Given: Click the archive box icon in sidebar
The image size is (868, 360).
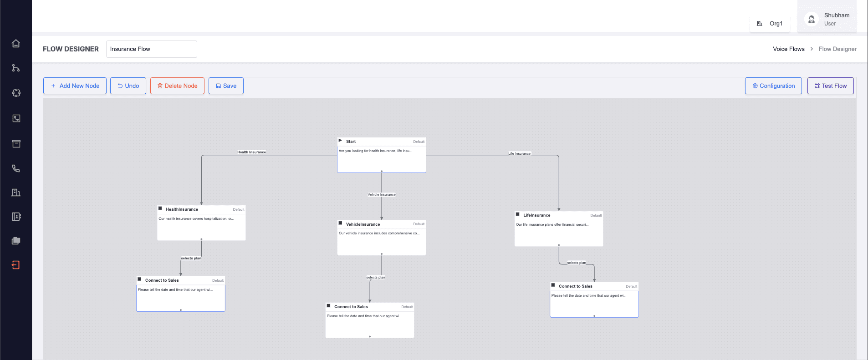Looking at the screenshot, I should pyautogui.click(x=16, y=144).
